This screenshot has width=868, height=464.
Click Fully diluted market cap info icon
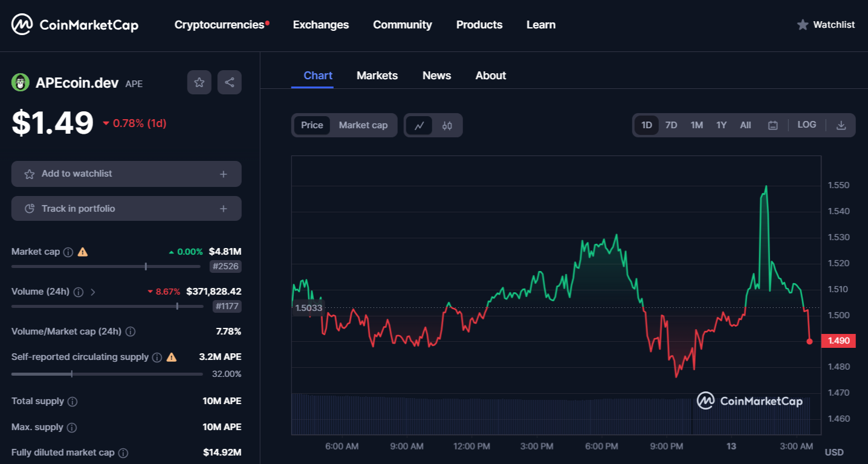(x=123, y=453)
